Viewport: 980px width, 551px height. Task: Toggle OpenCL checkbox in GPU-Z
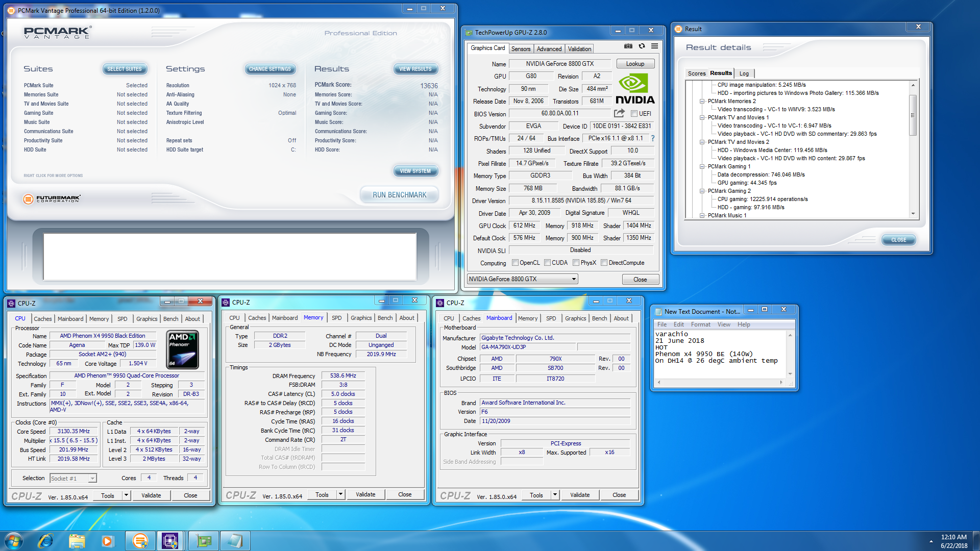point(516,263)
